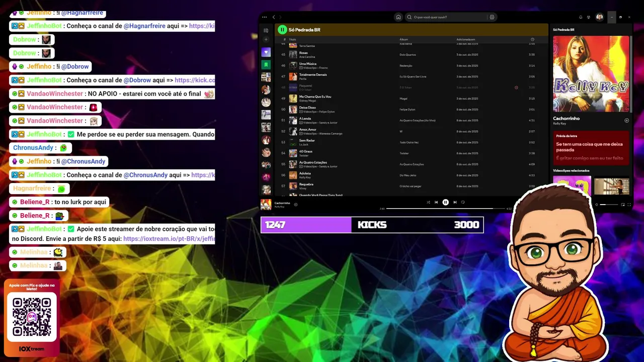
Task: Open the profile avatar menu in Spotify
Action: click(600, 17)
